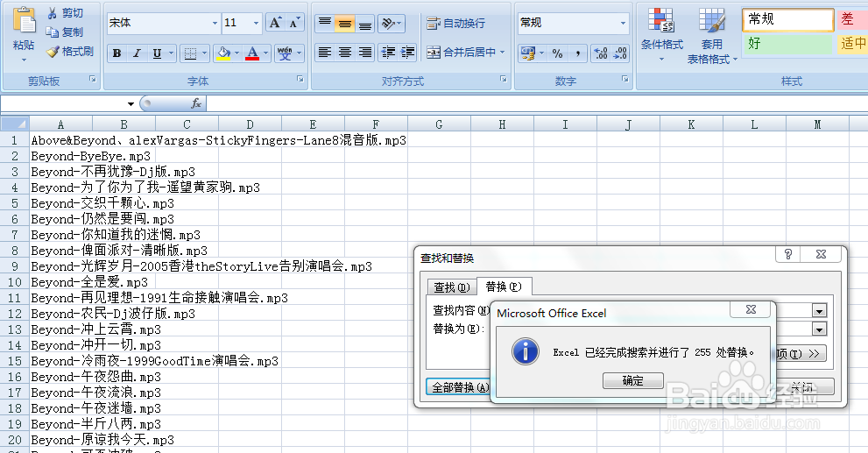Open Format as Table (套用表格格式)
Screen dimensions: 868x453
coord(712,35)
